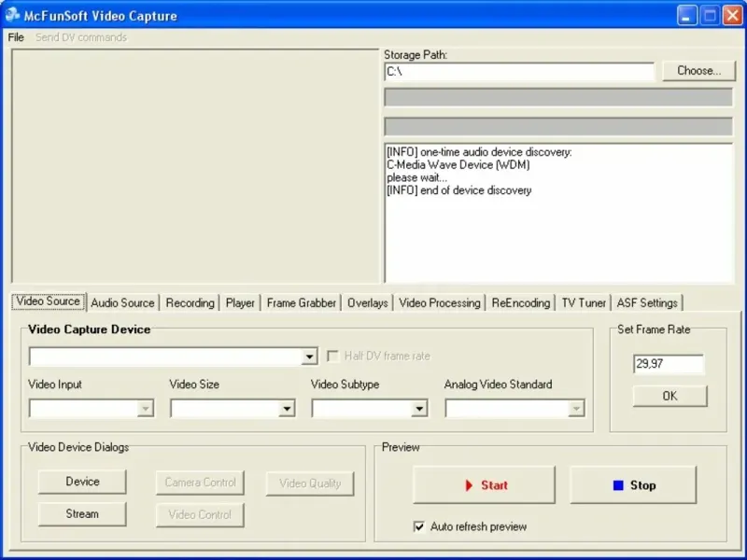Open the Send DV commands menu
The height and width of the screenshot is (560, 747).
pyautogui.click(x=81, y=37)
